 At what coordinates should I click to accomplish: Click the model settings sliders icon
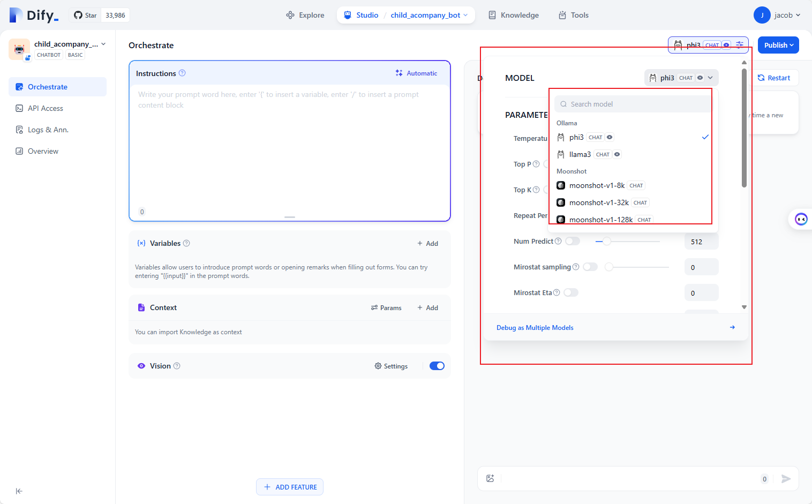[x=740, y=44]
